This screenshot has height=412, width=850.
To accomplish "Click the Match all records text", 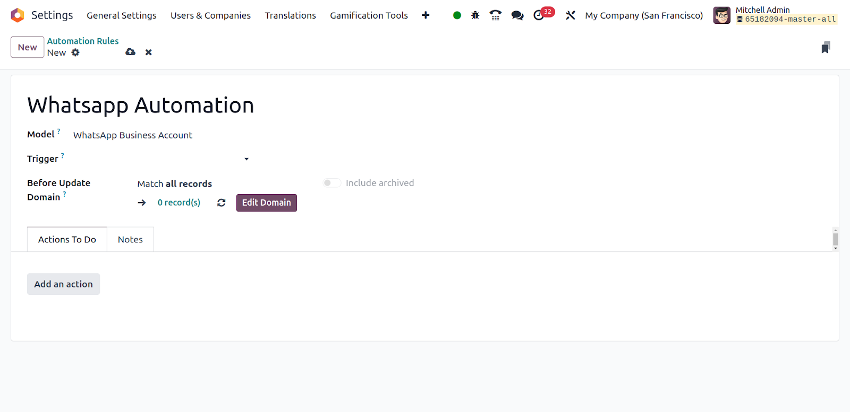I will pos(175,184).
